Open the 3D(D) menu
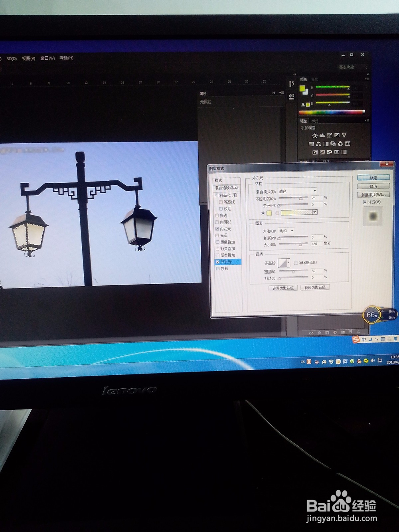This screenshot has height=532, width=399. click(12, 59)
